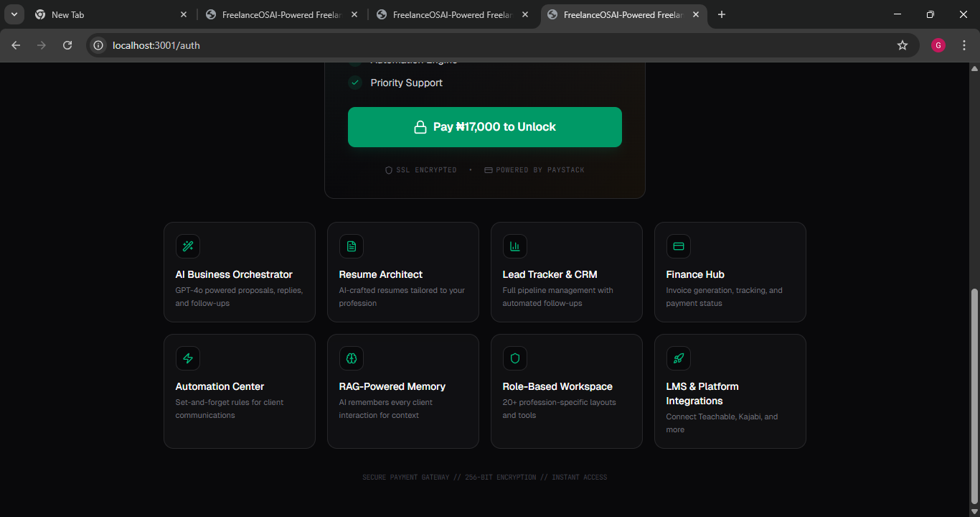Close the second FreelanceOS tab
Image resolution: width=980 pixels, height=517 pixels.
click(x=525, y=14)
